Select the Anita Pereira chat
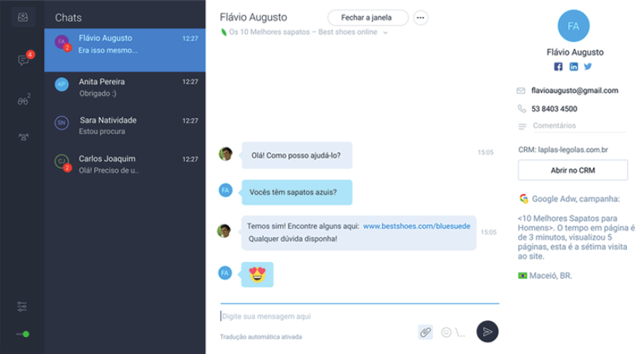Screen dimensions: 644x354 tap(125, 88)
